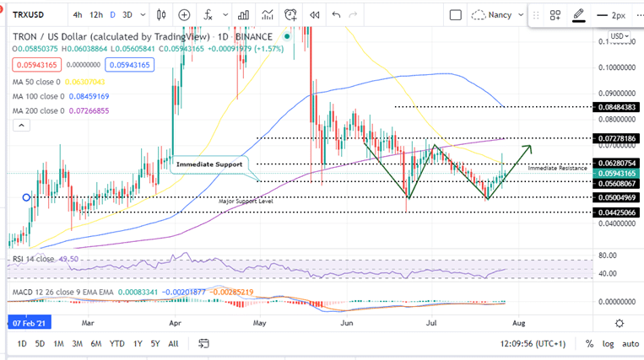
Task: Open the candlestick chart type selector
Action: pyautogui.click(x=161, y=15)
